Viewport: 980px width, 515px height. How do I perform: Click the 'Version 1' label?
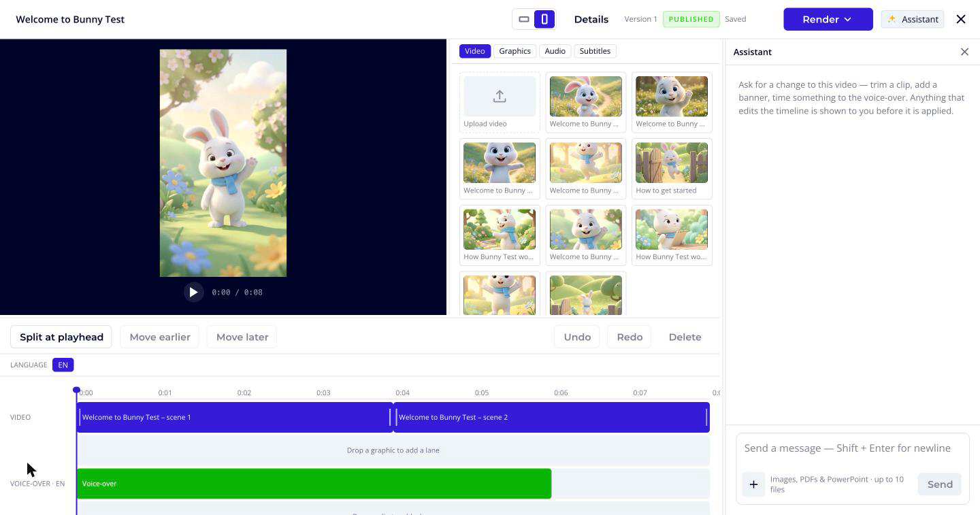pos(641,19)
